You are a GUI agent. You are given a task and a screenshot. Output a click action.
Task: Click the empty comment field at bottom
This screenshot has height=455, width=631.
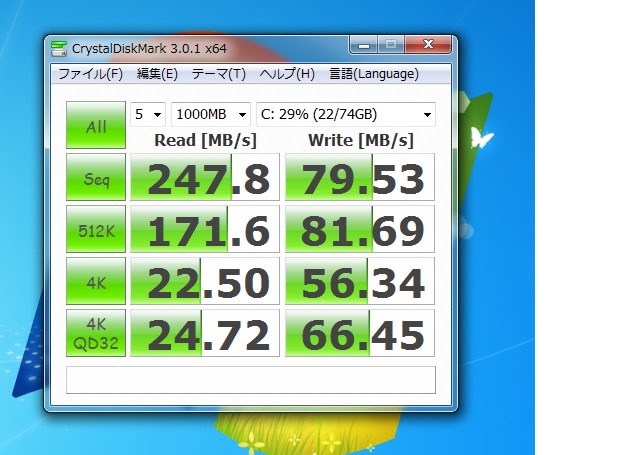[251, 380]
